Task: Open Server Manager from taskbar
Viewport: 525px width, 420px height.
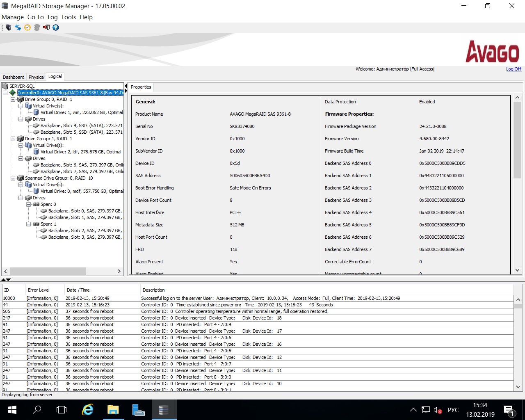Action: (x=138, y=410)
